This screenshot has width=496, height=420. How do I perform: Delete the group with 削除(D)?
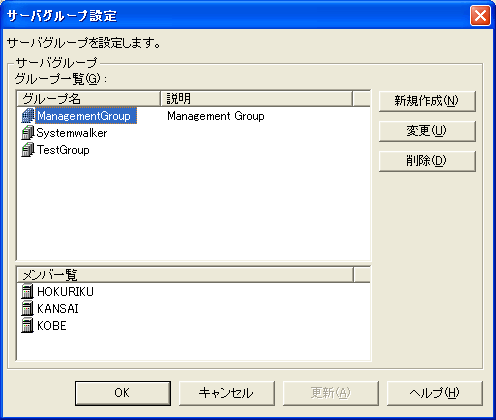[427, 161]
